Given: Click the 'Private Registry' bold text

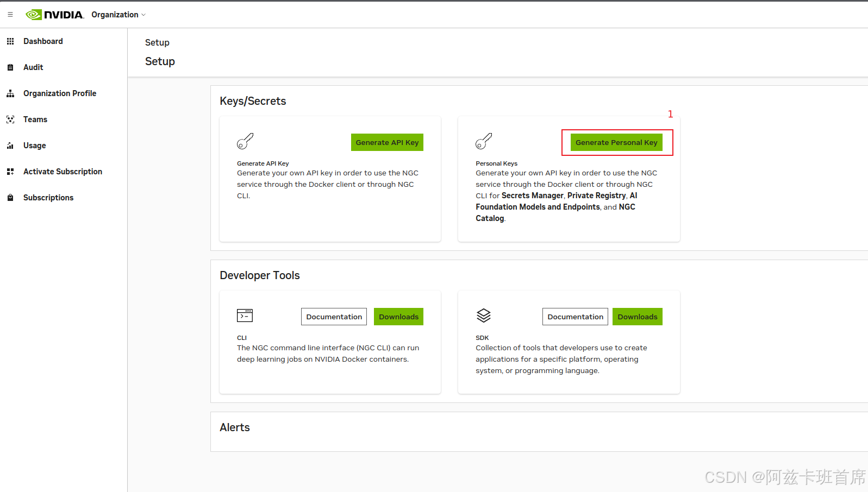Looking at the screenshot, I should point(597,195).
